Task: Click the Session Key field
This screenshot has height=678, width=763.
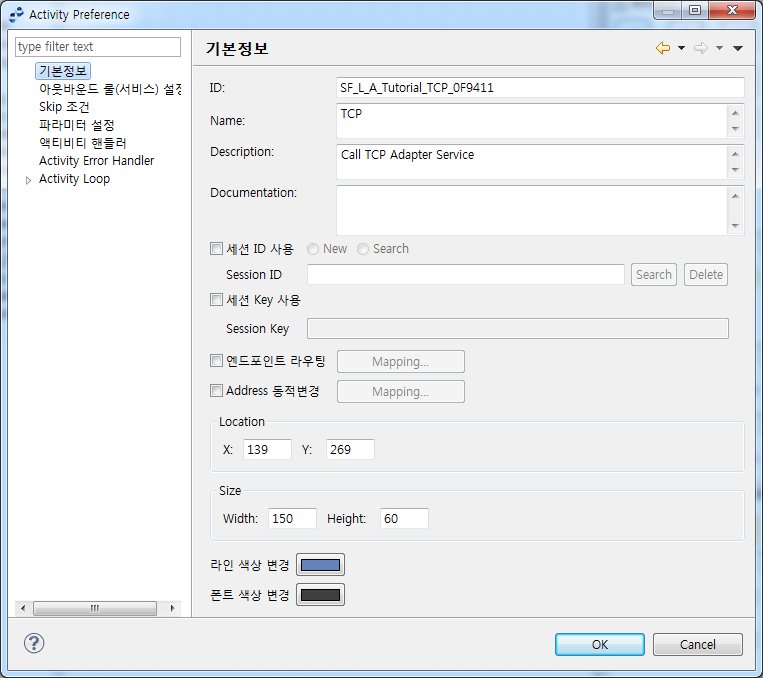Action: [518, 329]
